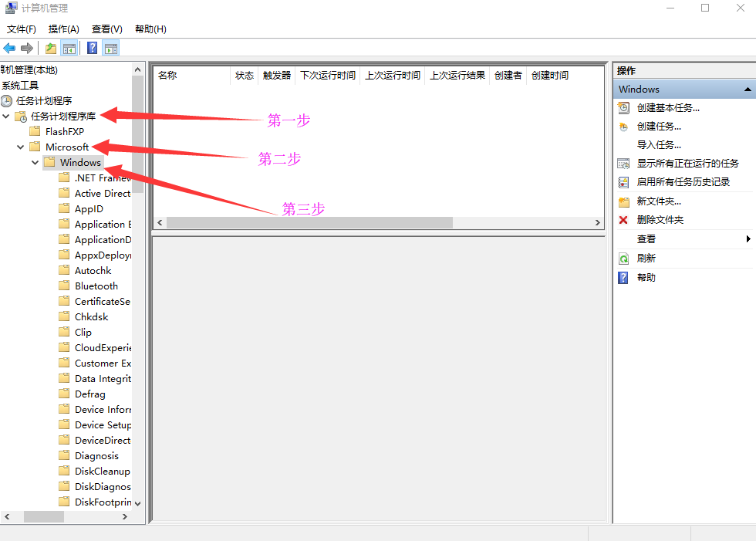Viewport: 756px width, 541px height.
Task: Click the red 删除文件夹 X icon
Action: (623, 220)
